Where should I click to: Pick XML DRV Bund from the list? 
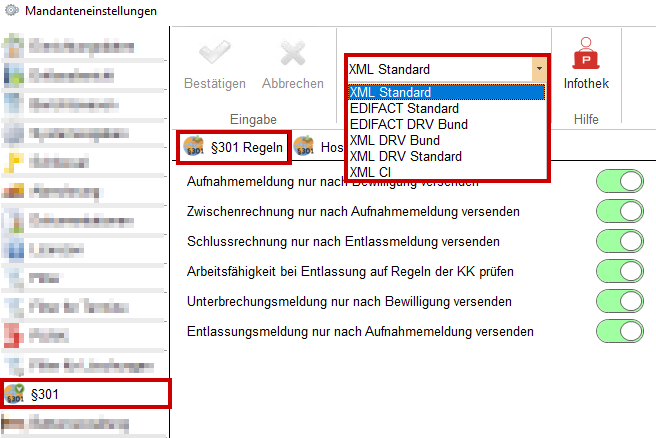[x=395, y=140]
